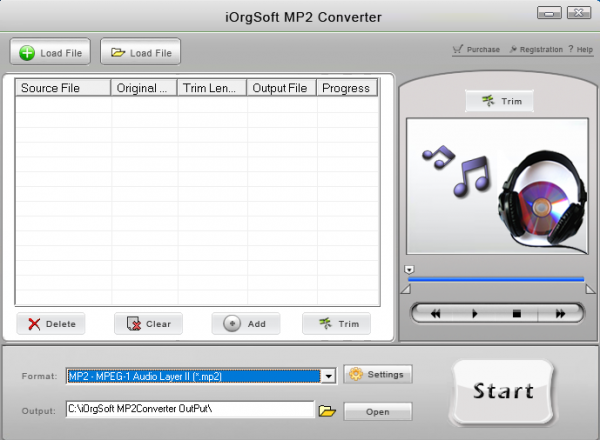Click the Open output folder button

coord(378,412)
